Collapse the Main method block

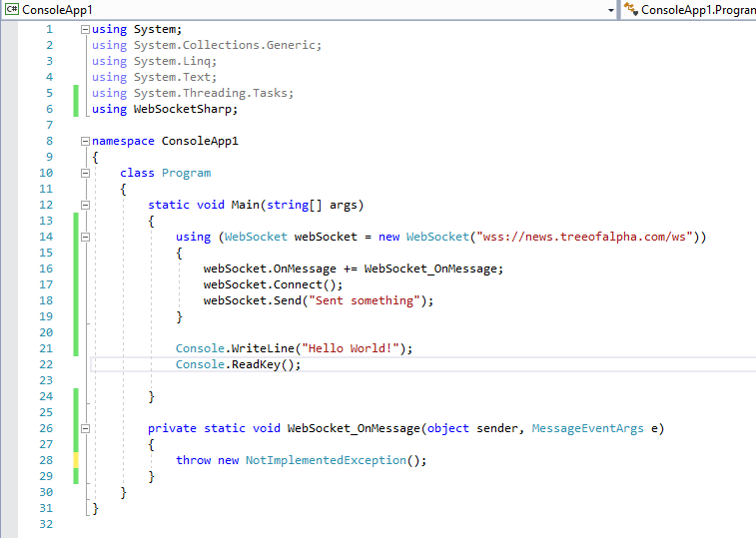[85, 205]
